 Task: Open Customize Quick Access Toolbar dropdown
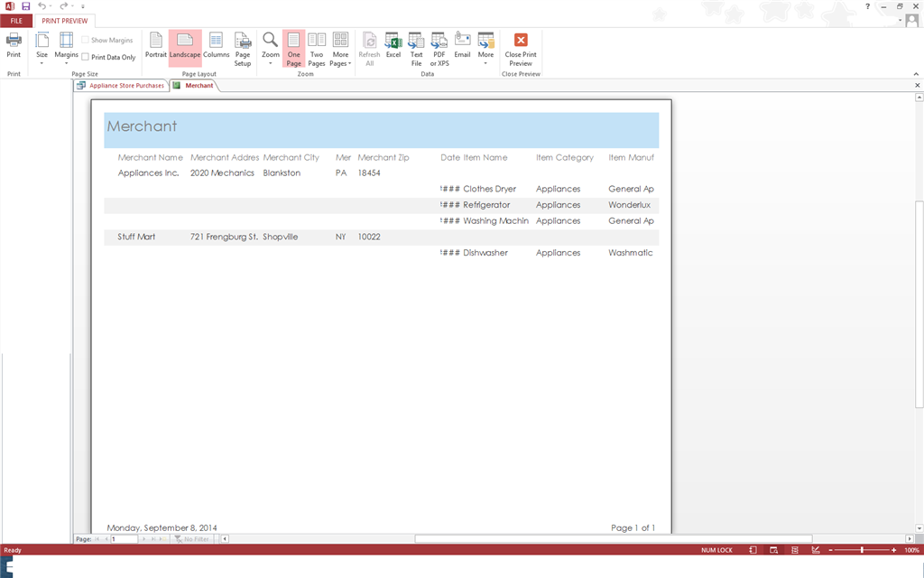point(82,6)
